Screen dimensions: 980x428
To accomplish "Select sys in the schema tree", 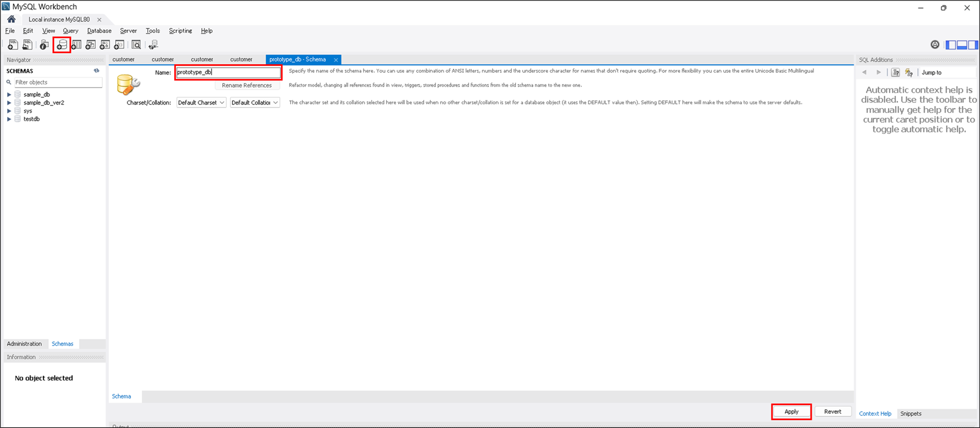I will tap(28, 111).
